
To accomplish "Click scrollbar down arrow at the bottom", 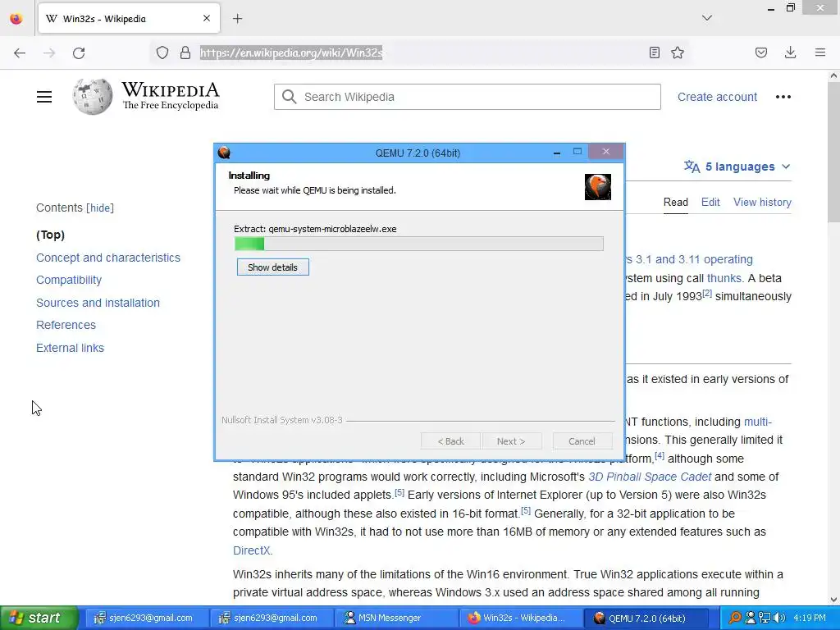I will [833, 600].
